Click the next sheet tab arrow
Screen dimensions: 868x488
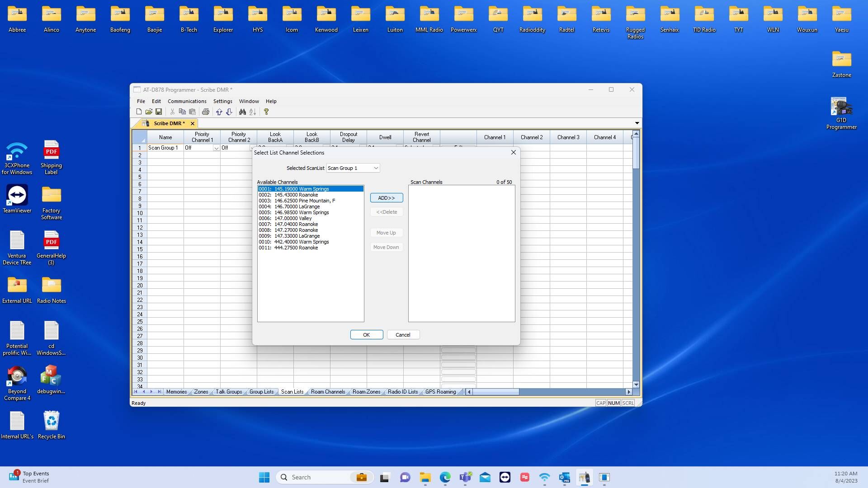pos(151,392)
